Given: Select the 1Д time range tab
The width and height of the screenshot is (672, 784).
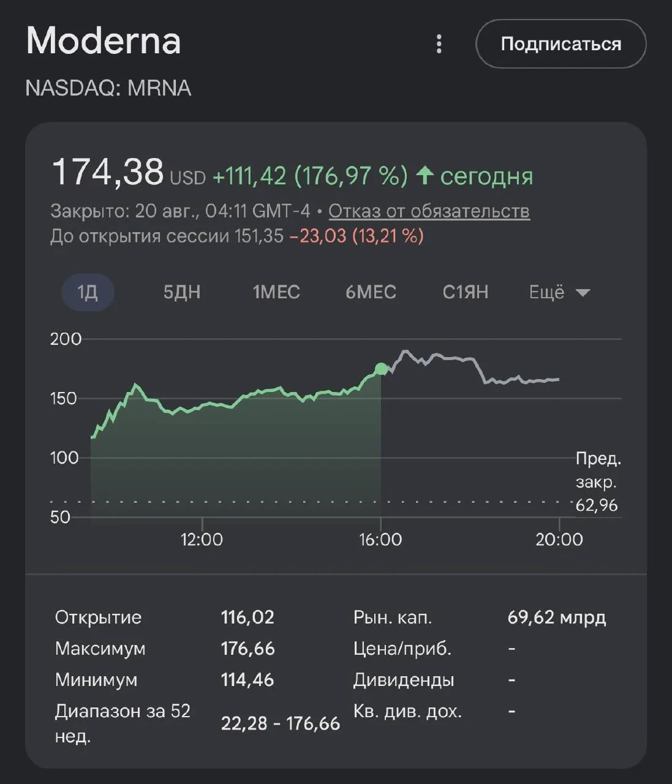Looking at the screenshot, I should coord(88,292).
